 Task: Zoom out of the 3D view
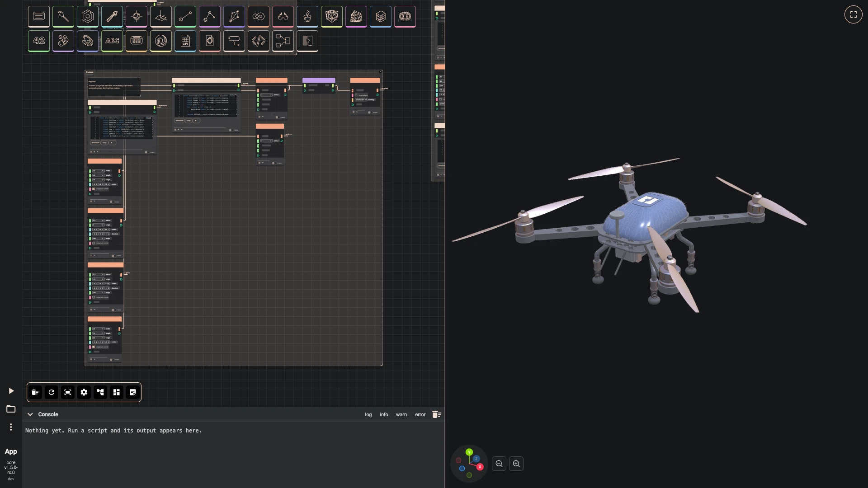point(499,464)
